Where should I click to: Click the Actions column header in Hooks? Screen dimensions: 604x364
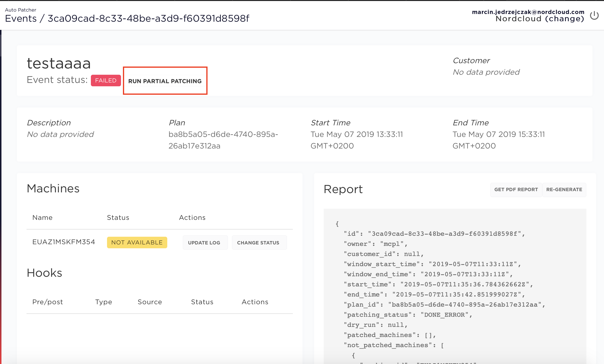coord(255,302)
